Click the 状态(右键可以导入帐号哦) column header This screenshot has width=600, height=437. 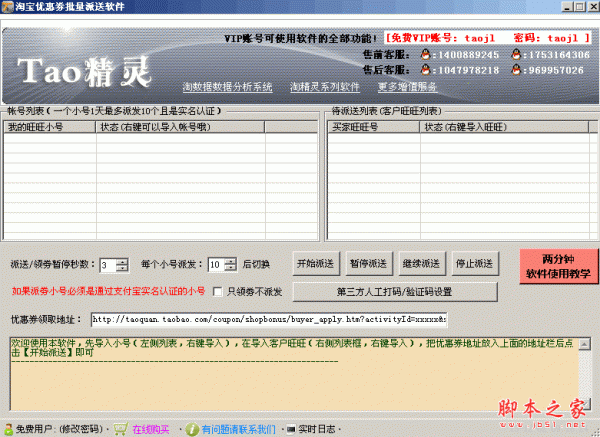point(180,127)
